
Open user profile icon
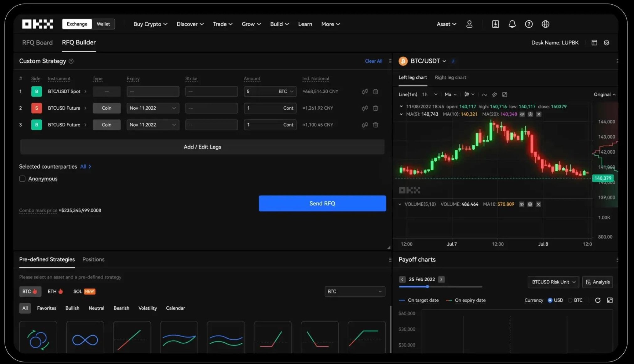coord(469,24)
